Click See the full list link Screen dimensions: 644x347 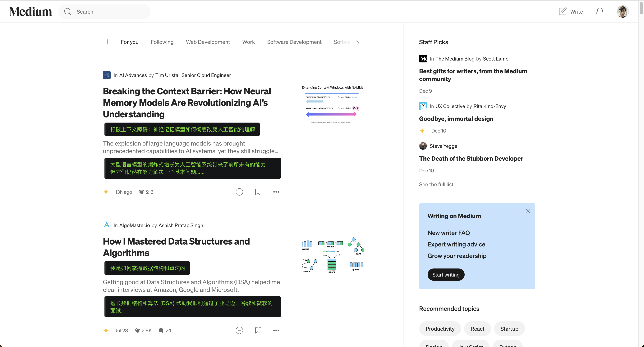pos(435,184)
